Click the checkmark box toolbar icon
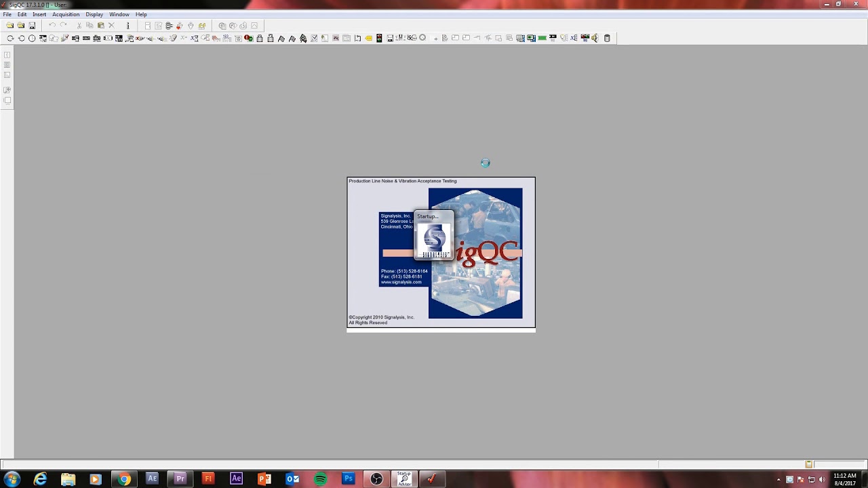 pyautogui.click(x=314, y=38)
